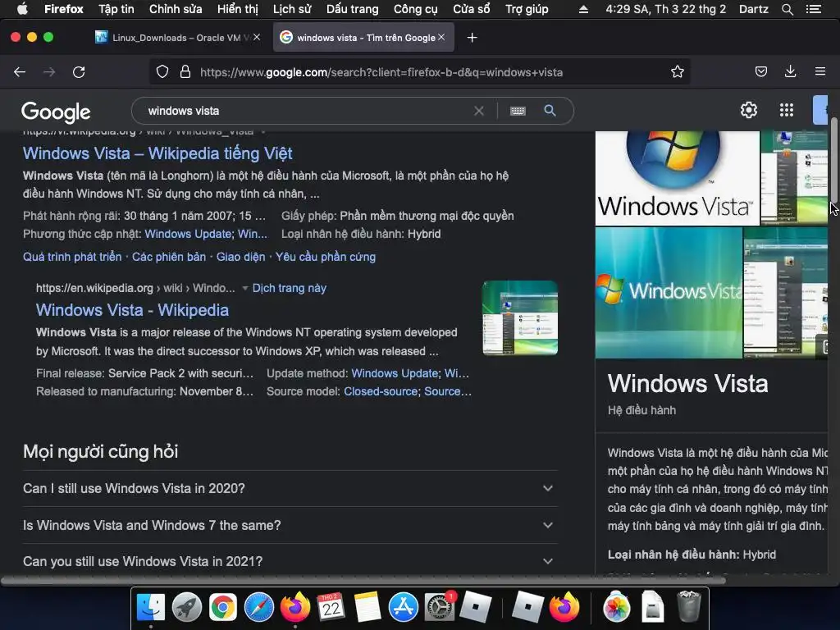This screenshot has height=630, width=840.
Task: Open the Firefox hamburger menu
Action: 819,71
